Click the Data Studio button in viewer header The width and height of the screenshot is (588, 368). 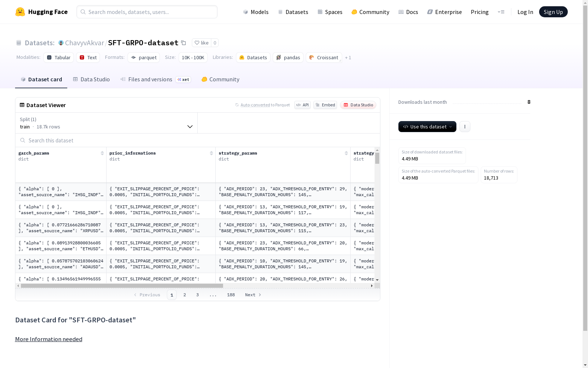tap(358, 105)
